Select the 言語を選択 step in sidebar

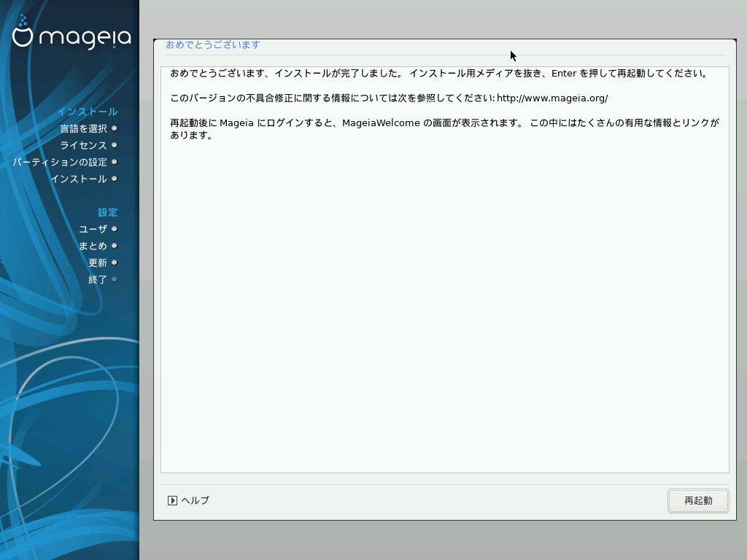click(83, 128)
